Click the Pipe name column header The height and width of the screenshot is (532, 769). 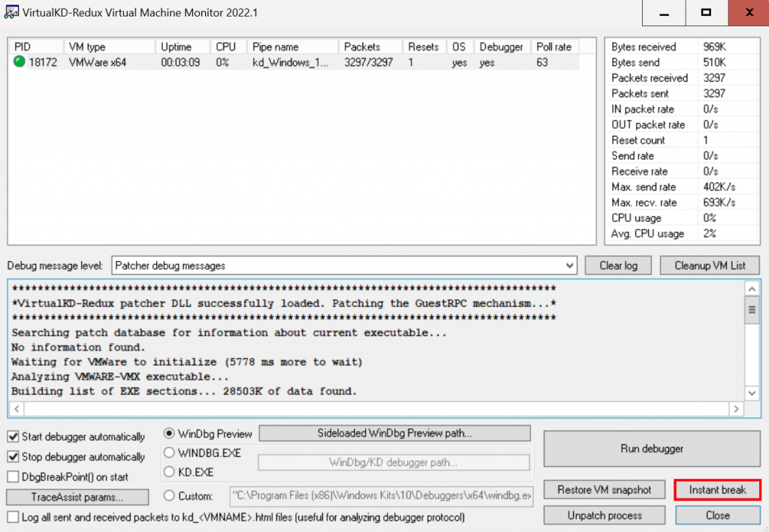coord(293,47)
